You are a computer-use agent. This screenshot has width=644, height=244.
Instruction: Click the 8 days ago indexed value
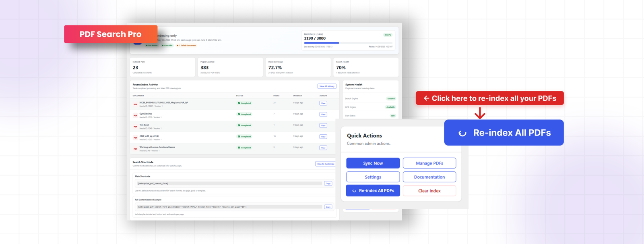(x=298, y=103)
